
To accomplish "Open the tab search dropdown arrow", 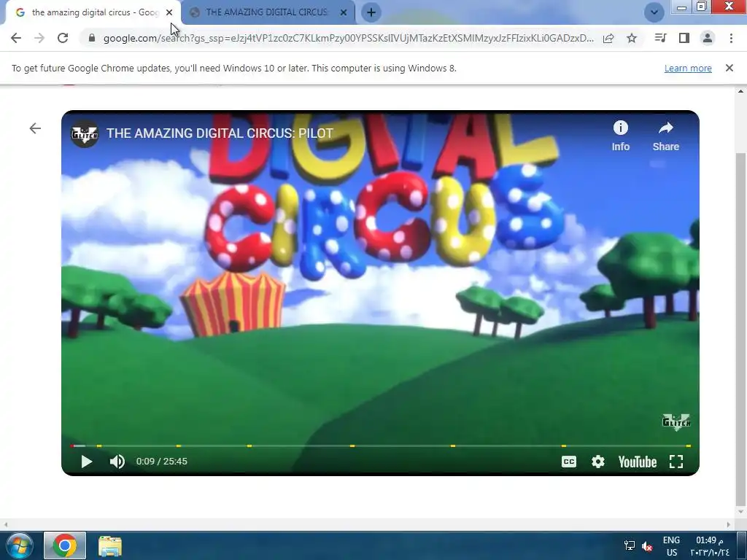I will (654, 12).
